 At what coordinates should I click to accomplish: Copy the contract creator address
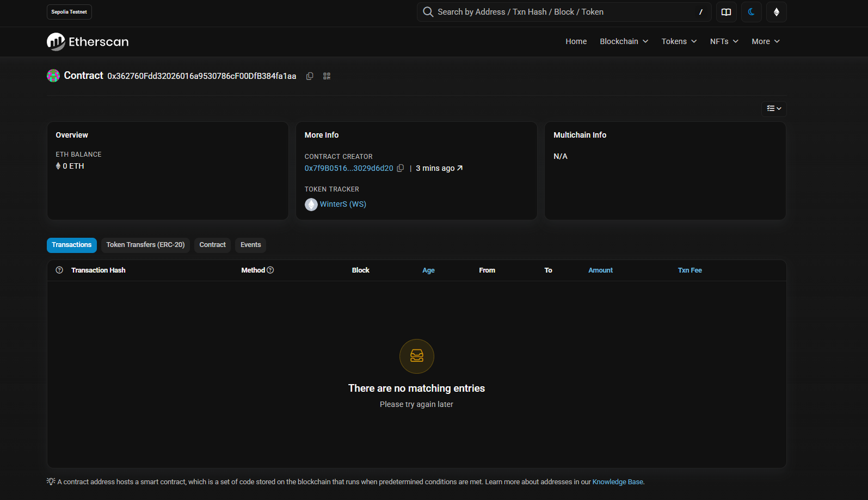point(401,168)
